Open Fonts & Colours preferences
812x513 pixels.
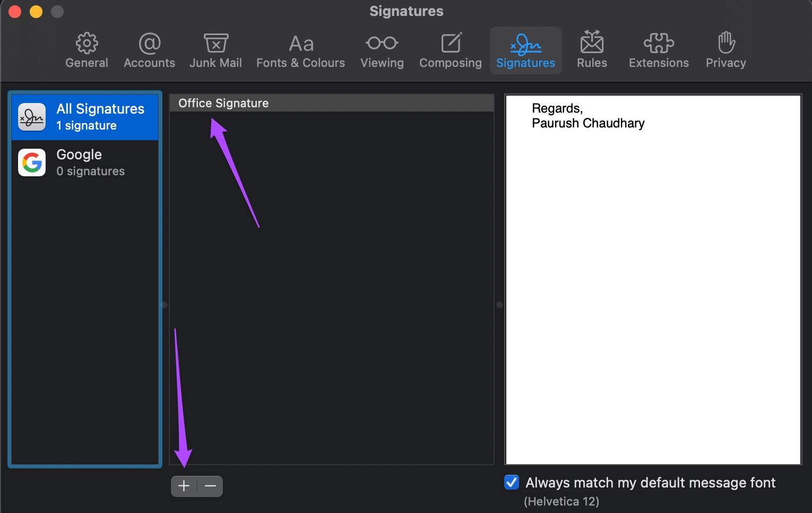click(300, 51)
